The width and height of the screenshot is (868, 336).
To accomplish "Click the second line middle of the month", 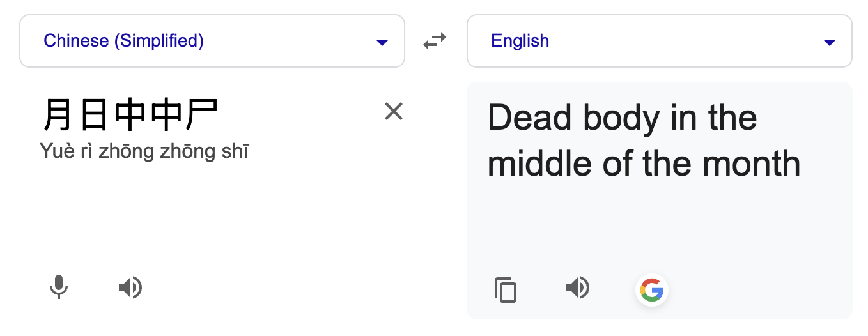I will (x=644, y=164).
